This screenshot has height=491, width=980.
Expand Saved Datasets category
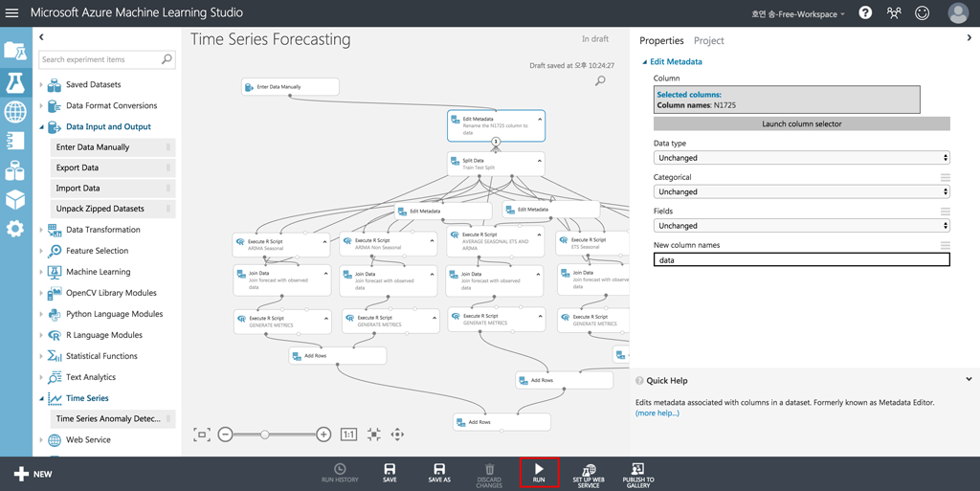42,85
